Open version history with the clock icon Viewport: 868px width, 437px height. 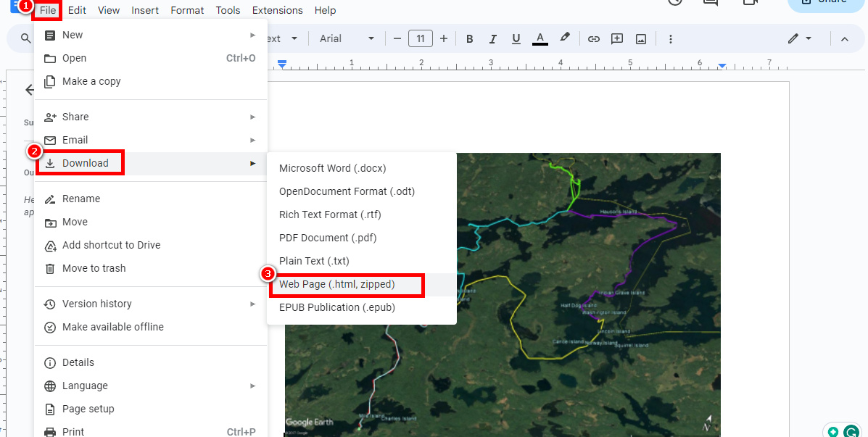point(674,4)
